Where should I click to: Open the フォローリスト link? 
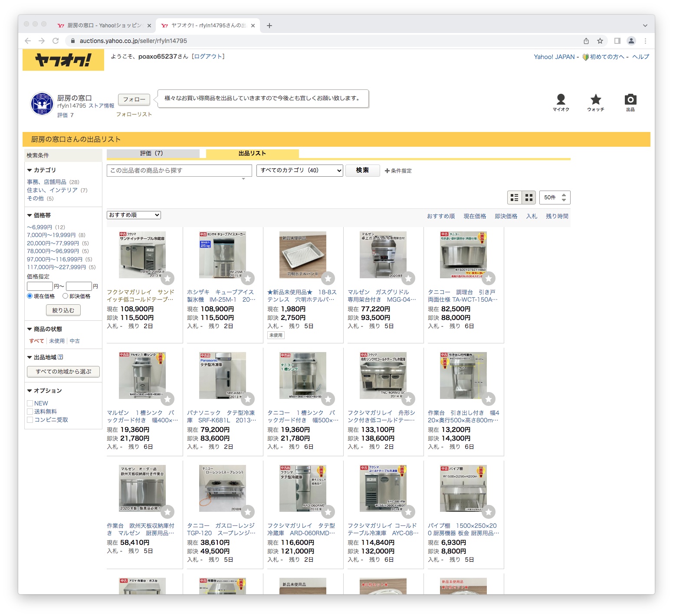pos(134,114)
